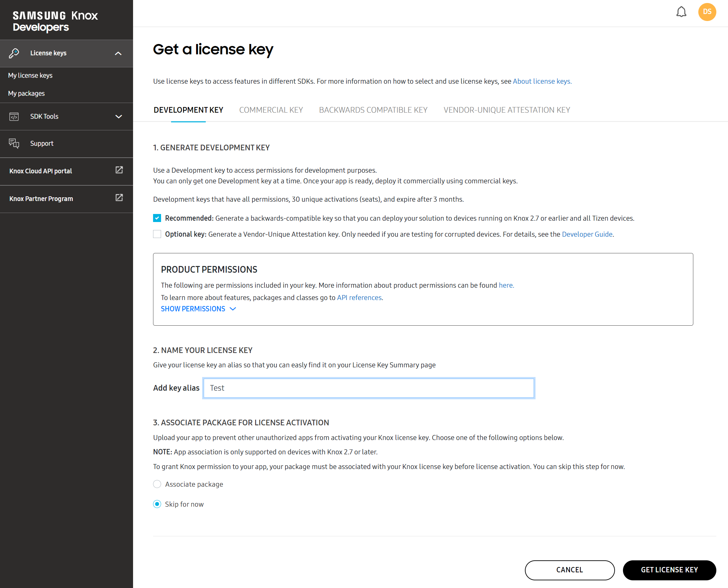
Task: Open Knox Partner Program external link icon
Action: 119,198
